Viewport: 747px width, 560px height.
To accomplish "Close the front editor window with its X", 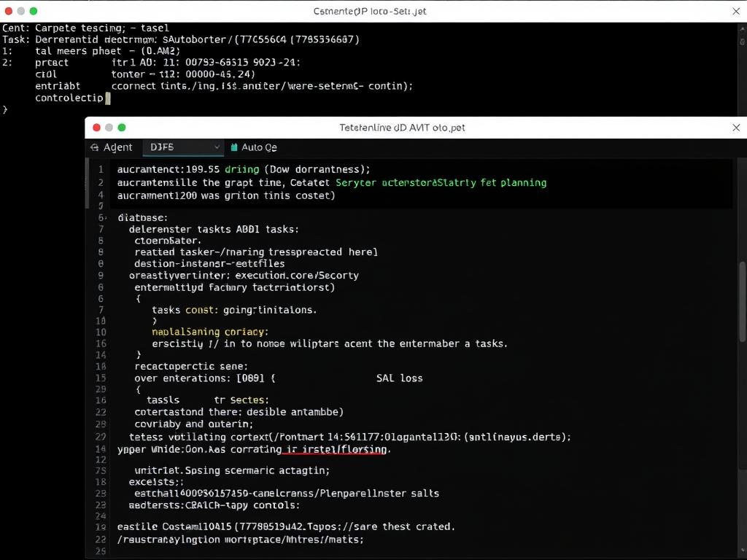I will click(736, 128).
